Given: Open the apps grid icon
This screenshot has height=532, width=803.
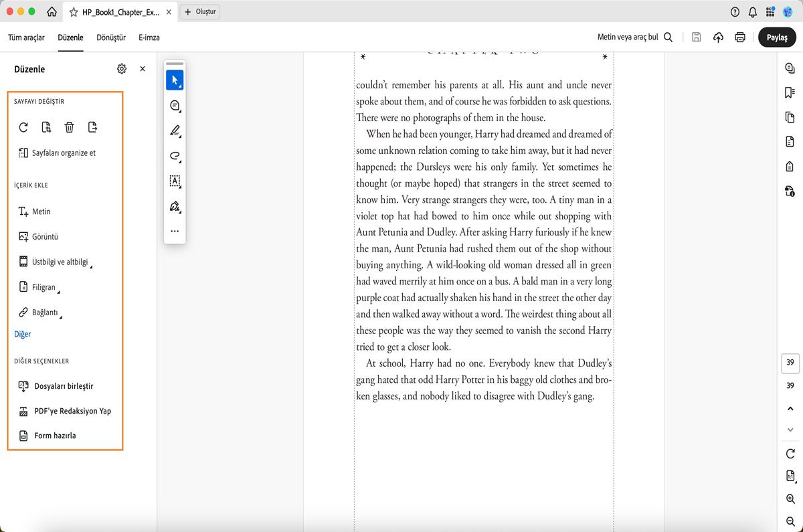Looking at the screenshot, I should (770, 12).
